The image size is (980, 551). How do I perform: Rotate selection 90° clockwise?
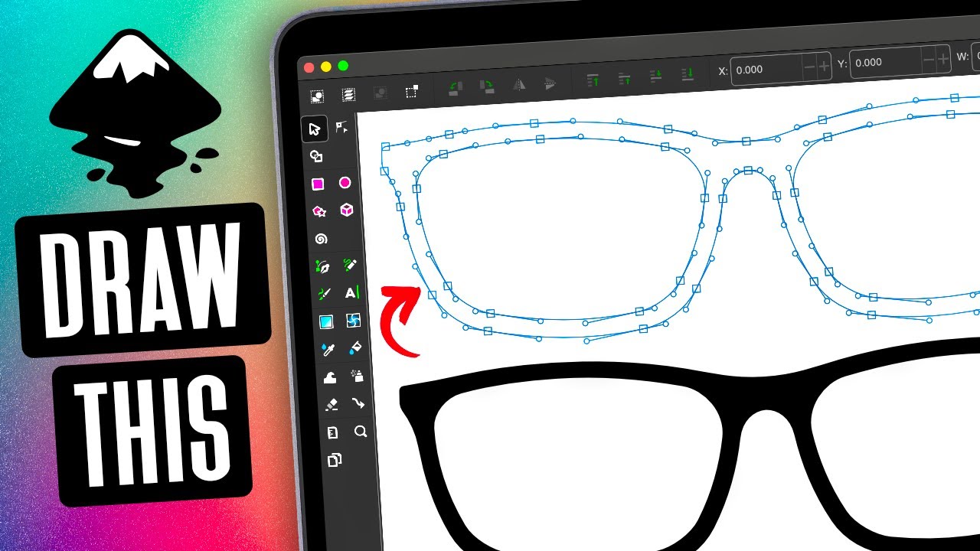[486, 87]
